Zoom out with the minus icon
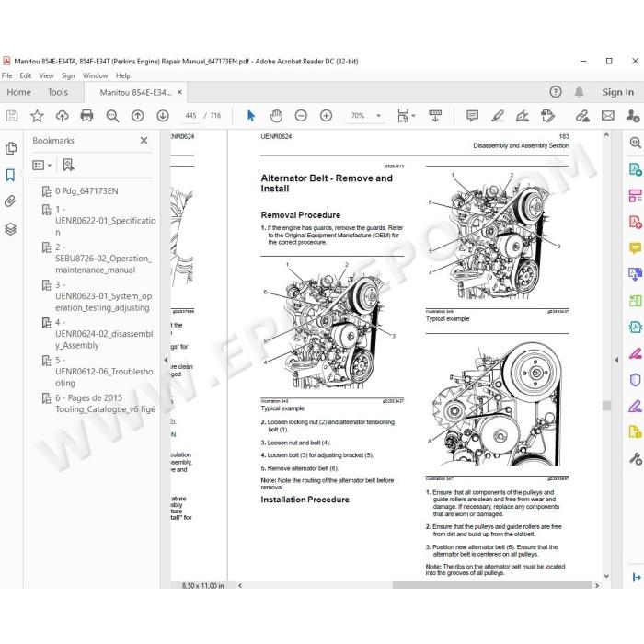 [x=301, y=116]
